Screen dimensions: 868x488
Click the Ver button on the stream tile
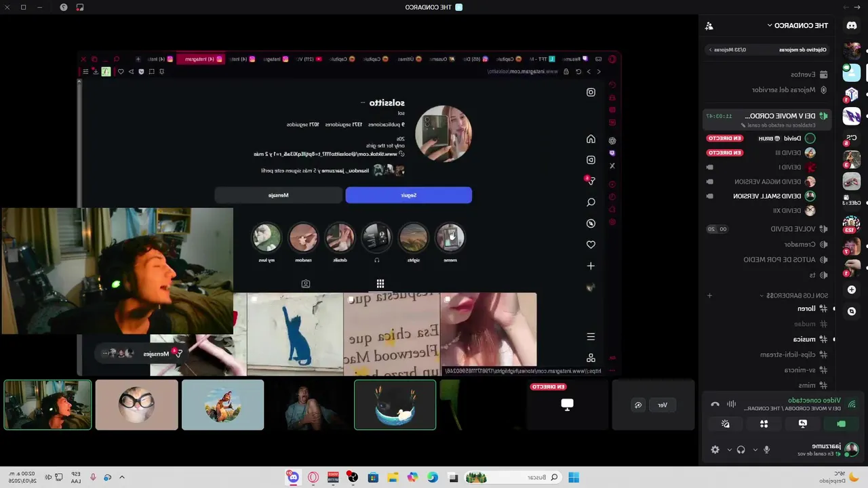point(663,405)
